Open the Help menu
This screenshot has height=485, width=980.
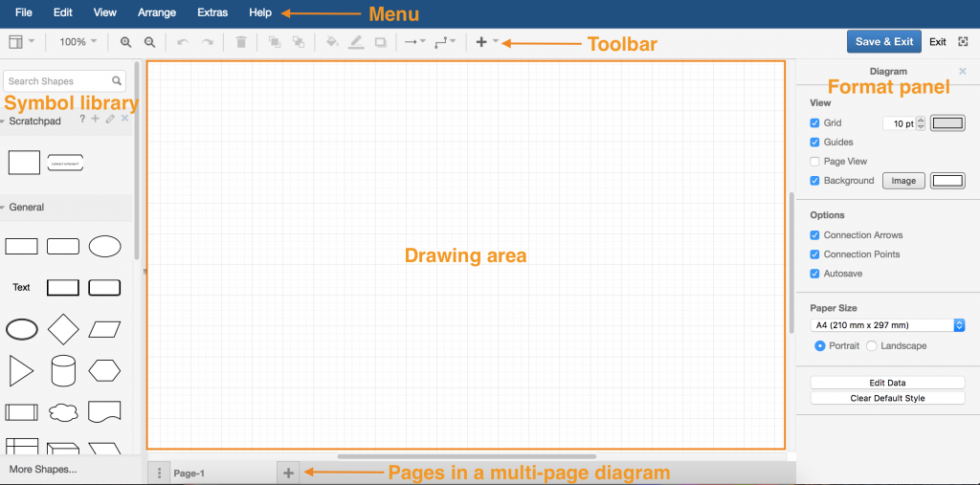[260, 12]
